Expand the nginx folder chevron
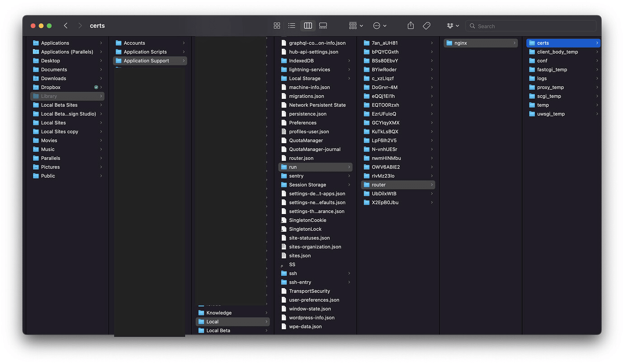This screenshot has width=624, height=364. [x=515, y=43]
